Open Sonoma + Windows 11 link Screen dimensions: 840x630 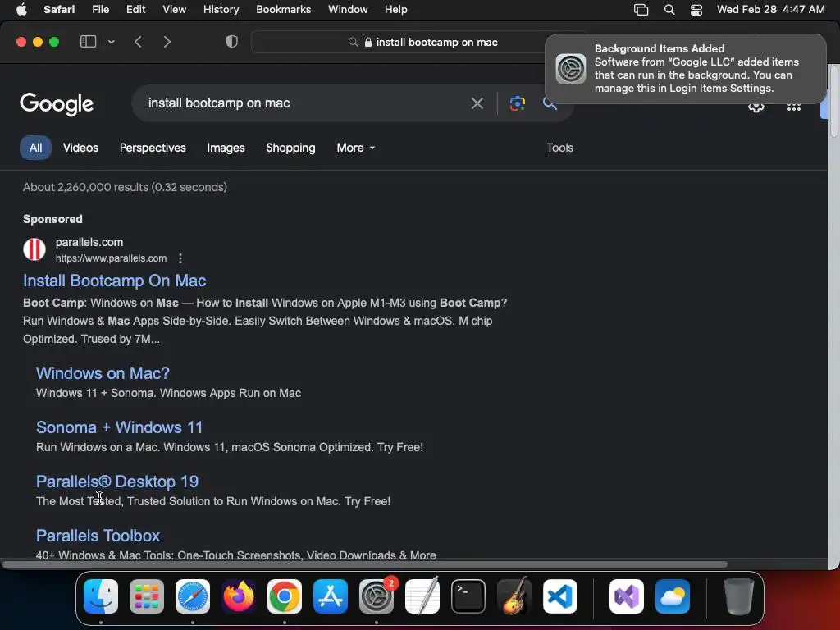(x=120, y=427)
